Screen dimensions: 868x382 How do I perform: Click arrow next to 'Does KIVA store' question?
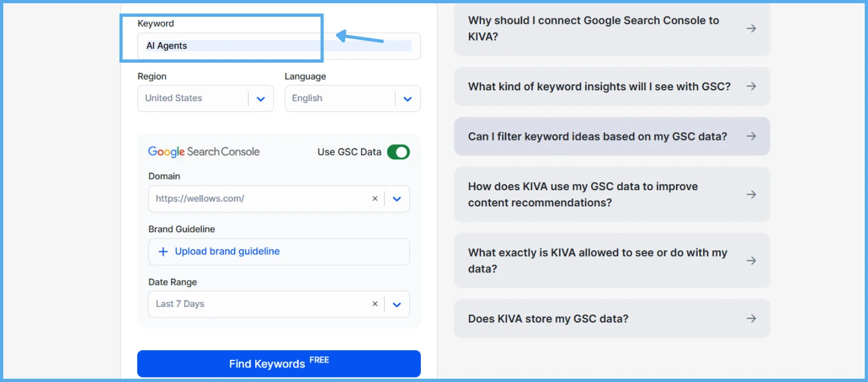[751, 319]
